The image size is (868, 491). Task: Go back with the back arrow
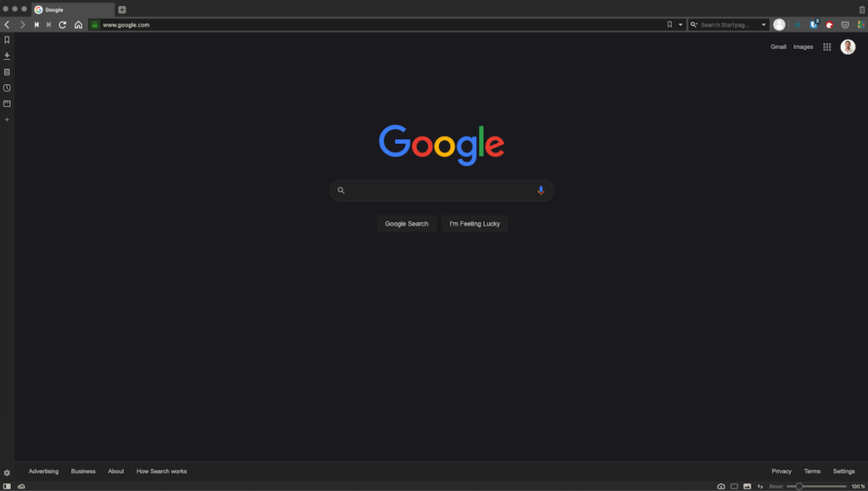pos(7,25)
